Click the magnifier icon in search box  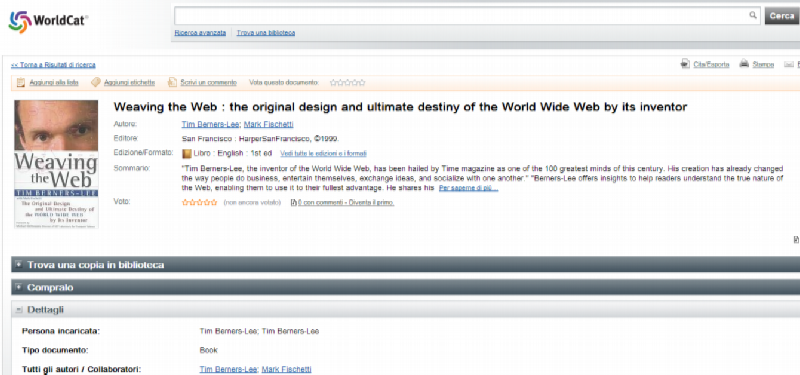(x=753, y=15)
